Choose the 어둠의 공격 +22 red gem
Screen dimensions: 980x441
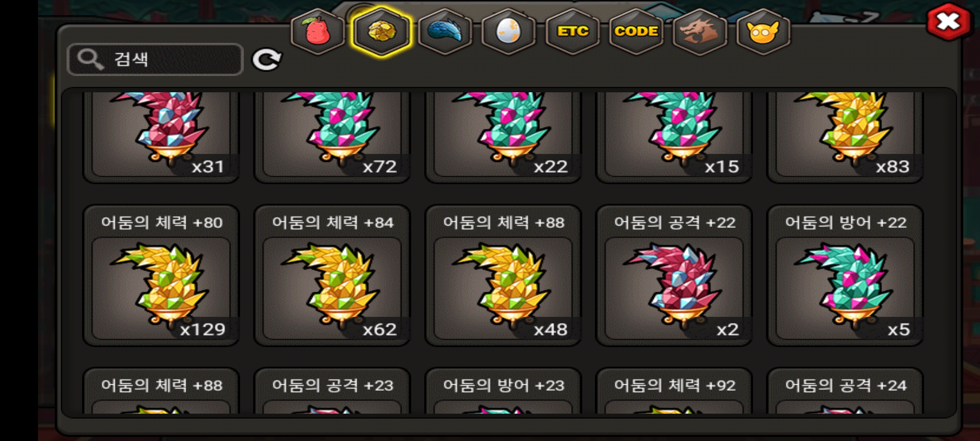(674, 276)
